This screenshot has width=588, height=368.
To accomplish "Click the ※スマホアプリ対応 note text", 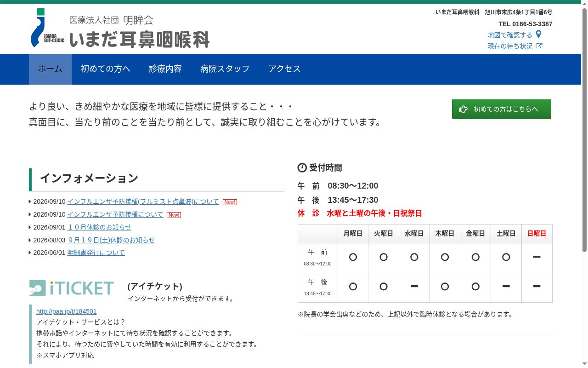I will pos(65,355).
